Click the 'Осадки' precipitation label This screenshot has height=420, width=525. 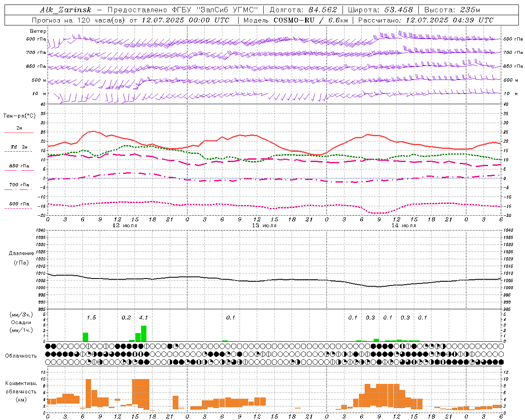(21, 322)
